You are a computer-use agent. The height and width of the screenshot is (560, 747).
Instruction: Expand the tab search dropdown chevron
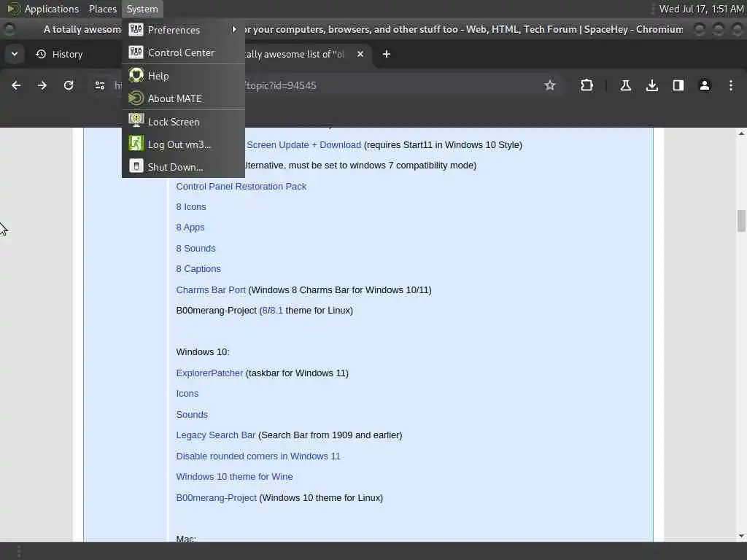(x=15, y=54)
